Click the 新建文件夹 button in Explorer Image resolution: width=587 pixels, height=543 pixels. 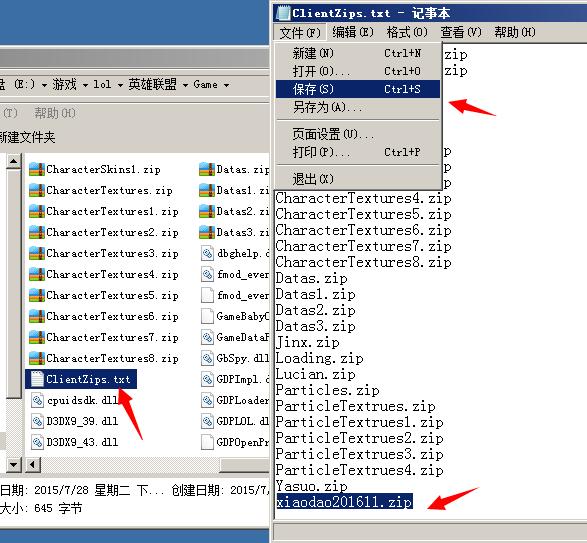click(27, 137)
